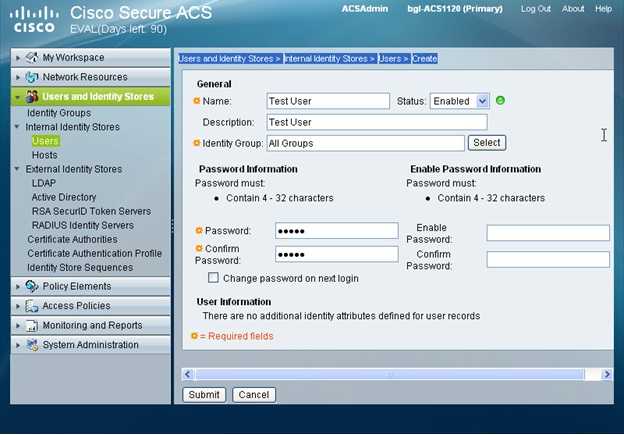Screen dimensions: 624x435
Task: Open RSA SecurID Token Servers
Action: (x=92, y=211)
